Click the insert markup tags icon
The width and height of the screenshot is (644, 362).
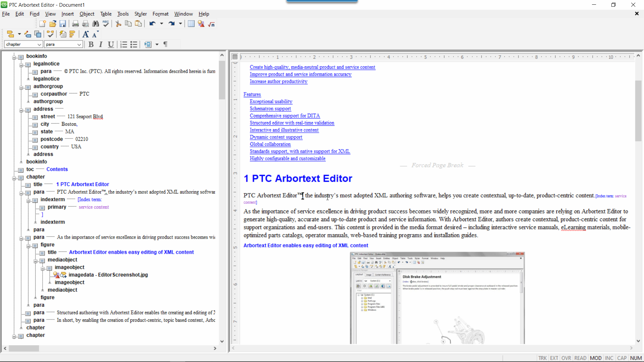click(10, 34)
